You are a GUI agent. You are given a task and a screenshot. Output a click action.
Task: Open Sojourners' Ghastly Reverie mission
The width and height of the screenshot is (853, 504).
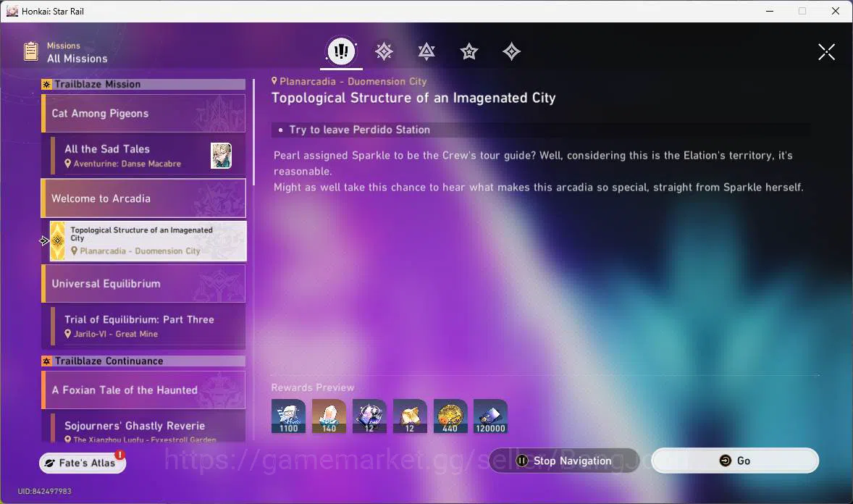pyautogui.click(x=148, y=428)
